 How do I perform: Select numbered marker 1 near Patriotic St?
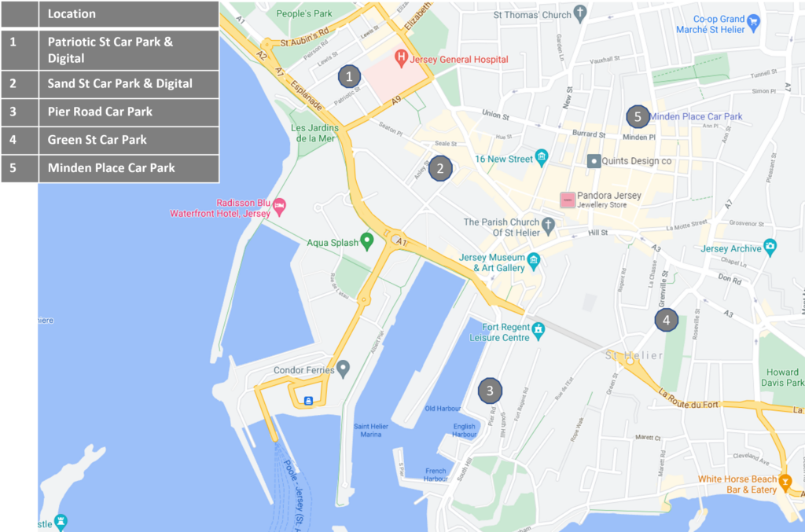349,76
